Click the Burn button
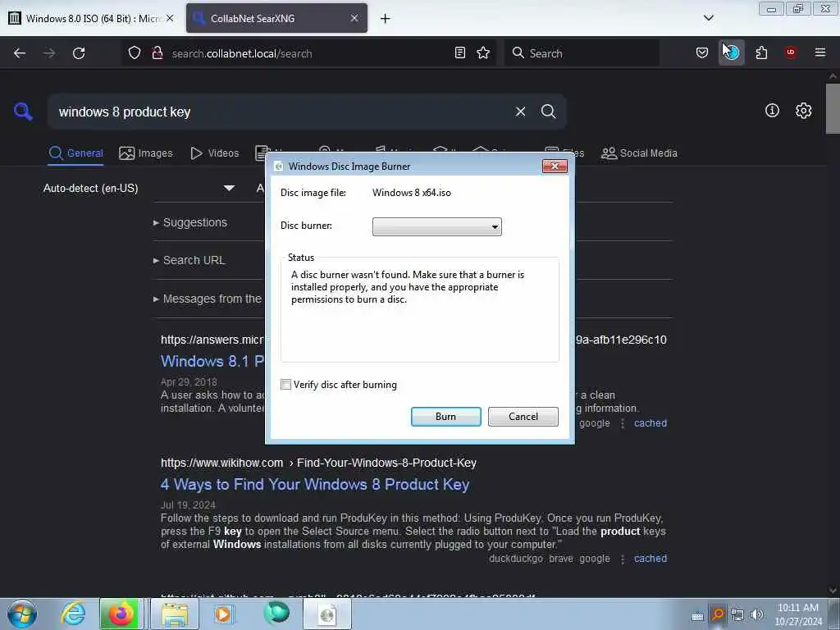The height and width of the screenshot is (630, 840). pyautogui.click(x=445, y=417)
